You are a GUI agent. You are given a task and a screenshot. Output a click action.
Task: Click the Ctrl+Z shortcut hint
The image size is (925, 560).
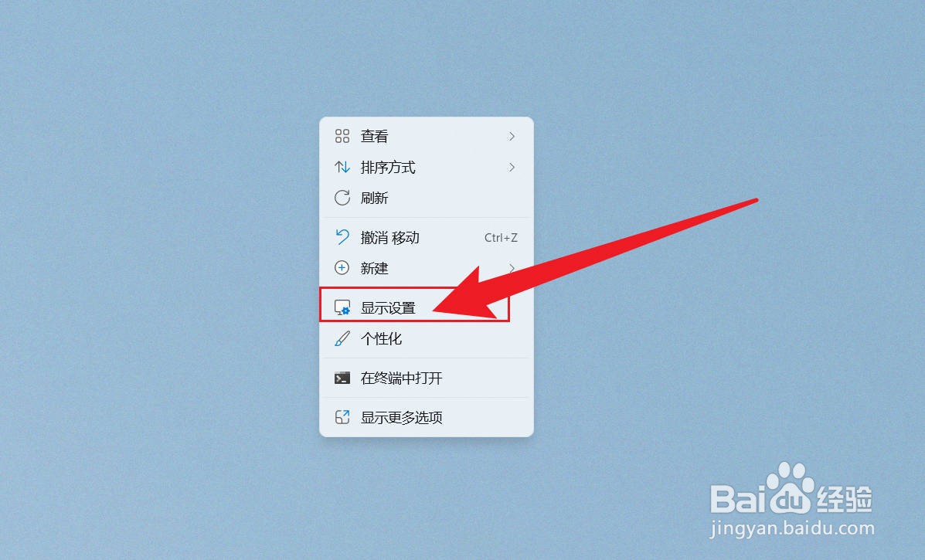pyautogui.click(x=501, y=238)
